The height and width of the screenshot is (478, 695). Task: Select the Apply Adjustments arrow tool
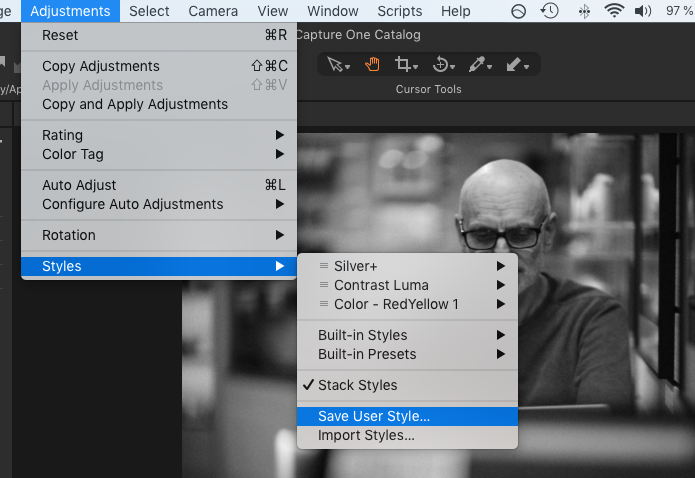tap(515, 64)
